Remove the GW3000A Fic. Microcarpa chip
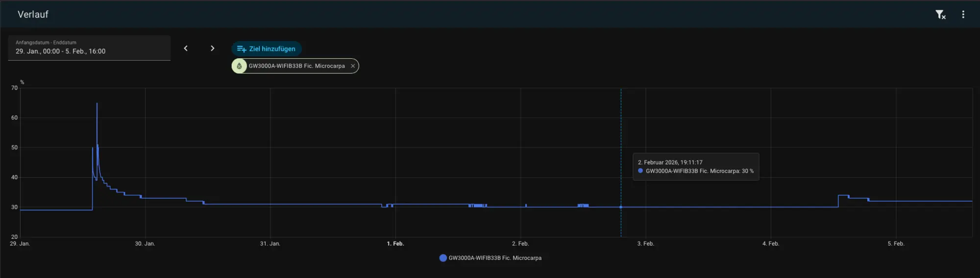Viewport: 980px width, 278px height. pyautogui.click(x=353, y=66)
